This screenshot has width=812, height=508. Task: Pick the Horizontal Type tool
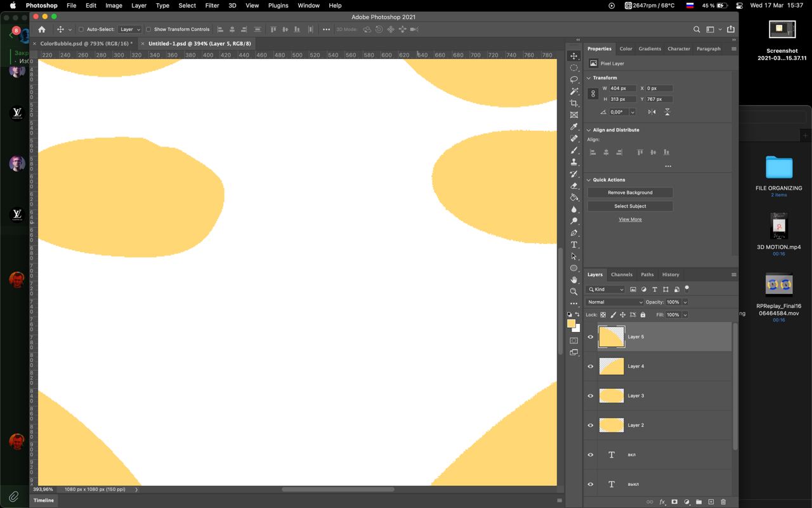tap(573, 245)
